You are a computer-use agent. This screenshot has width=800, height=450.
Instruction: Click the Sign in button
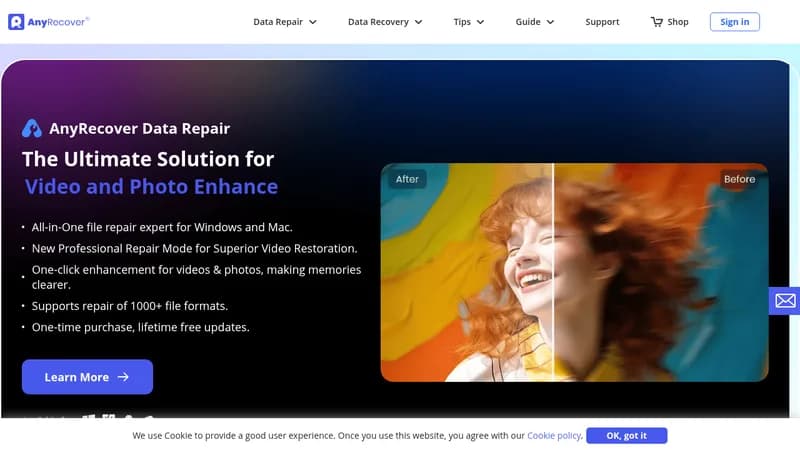[734, 22]
